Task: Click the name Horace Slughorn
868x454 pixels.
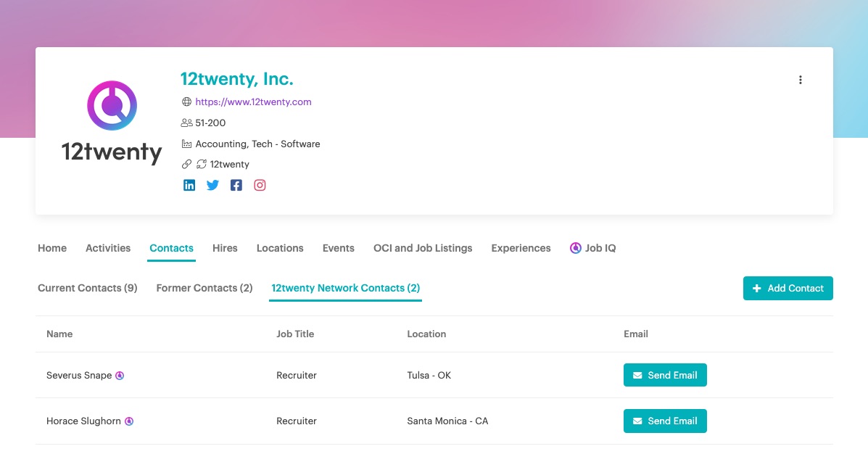Action: (83, 421)
